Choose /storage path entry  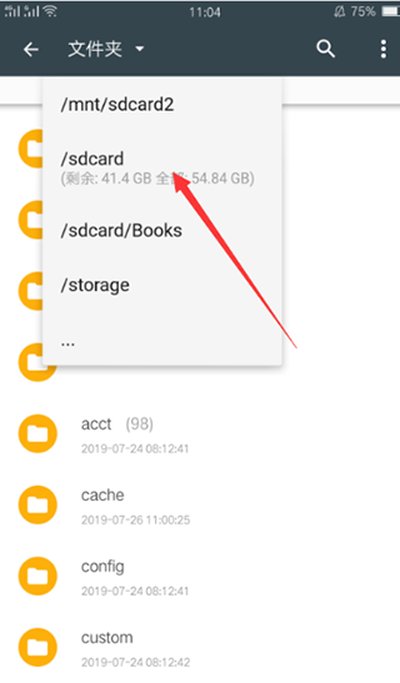click(x=95, y=286)
